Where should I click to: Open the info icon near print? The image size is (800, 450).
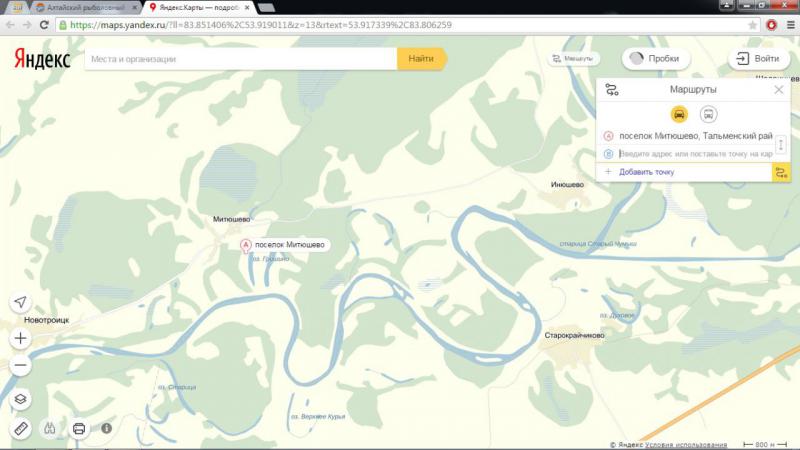tap(106, 429)
